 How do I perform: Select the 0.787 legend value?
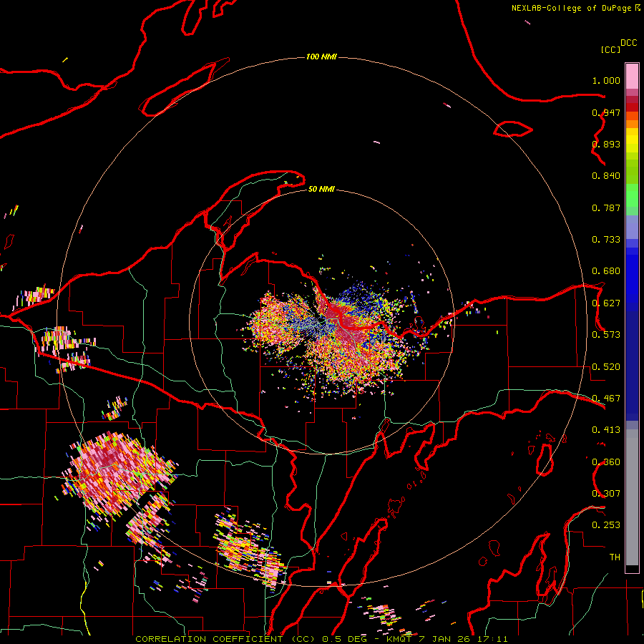606,208
